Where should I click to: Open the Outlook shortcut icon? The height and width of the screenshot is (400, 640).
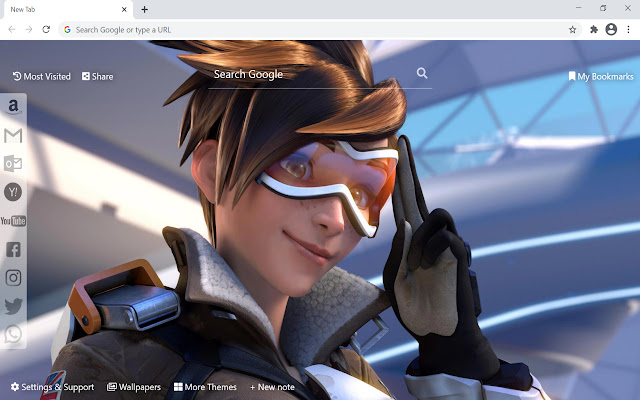[x=13, y=164]
